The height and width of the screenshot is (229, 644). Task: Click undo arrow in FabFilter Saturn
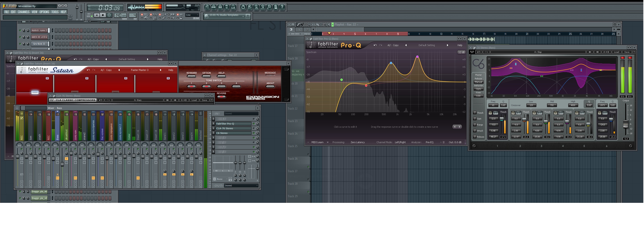(88, 70)
